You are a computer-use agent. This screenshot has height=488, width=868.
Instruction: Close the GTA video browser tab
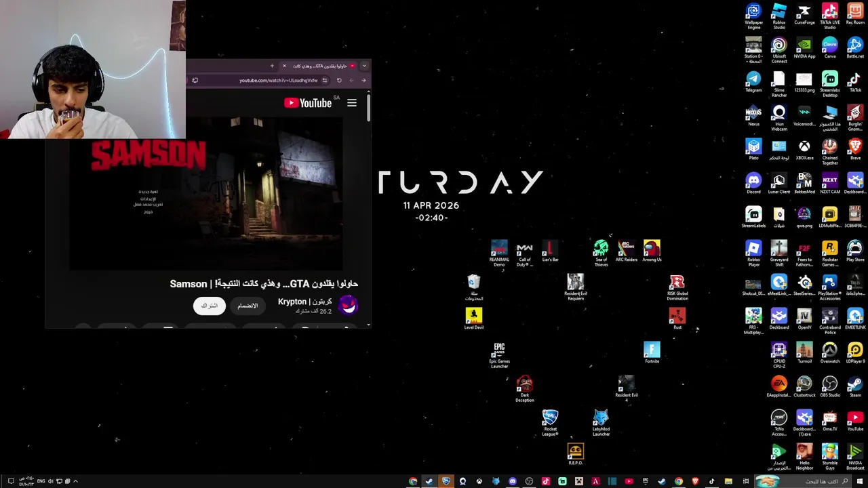tap(284, 66)
